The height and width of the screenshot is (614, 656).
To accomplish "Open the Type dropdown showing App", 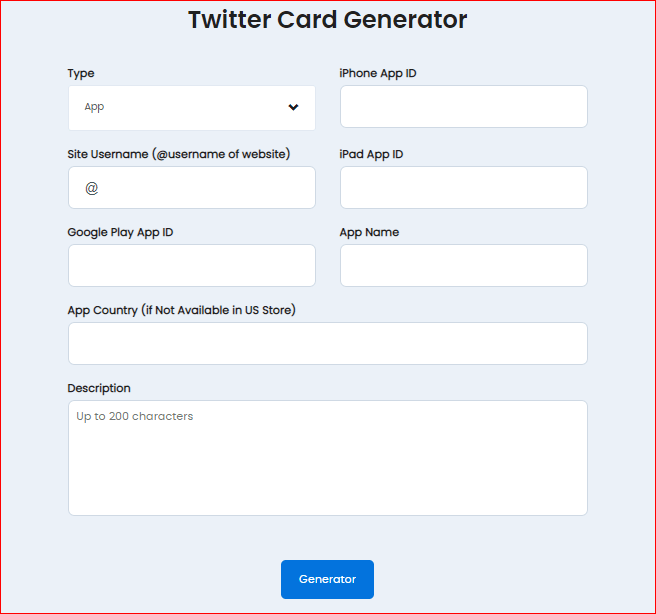I will coord(192,107).
